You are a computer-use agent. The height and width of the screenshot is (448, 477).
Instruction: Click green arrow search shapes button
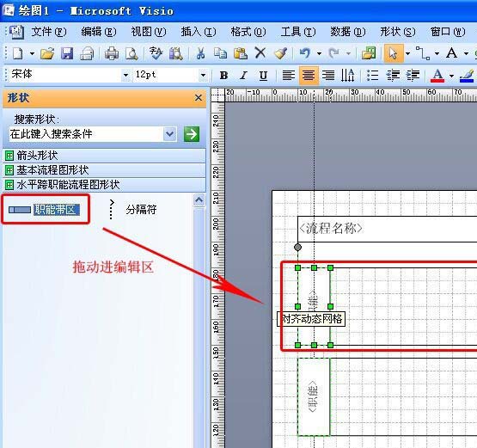192,134
